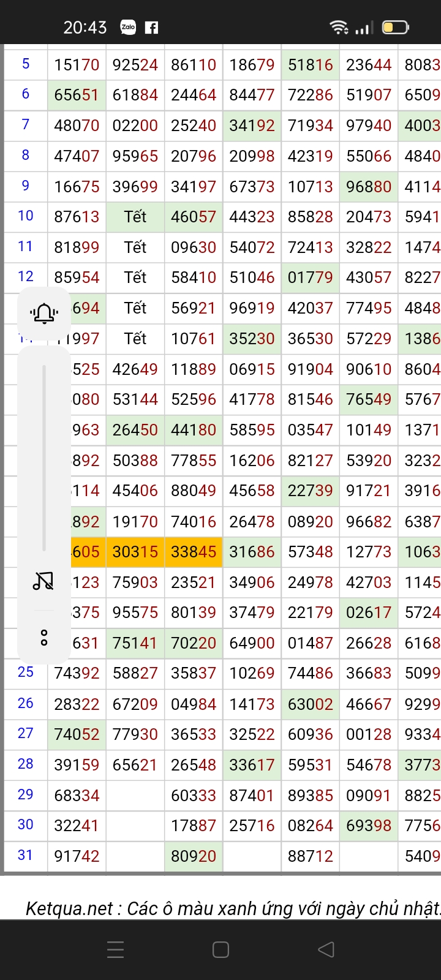Adjust the vertical volume slider
441x980 pixels.
click(44, 458)
